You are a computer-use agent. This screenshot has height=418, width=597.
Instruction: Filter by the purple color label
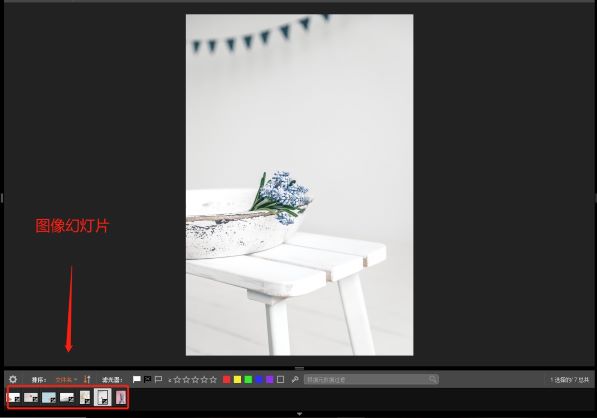(x=270, y=380)
